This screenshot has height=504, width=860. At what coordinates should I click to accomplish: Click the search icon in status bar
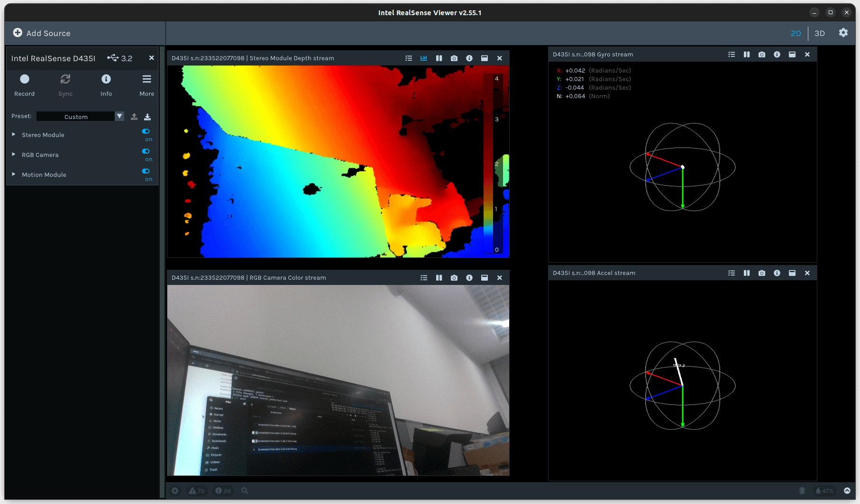[245, 491]
